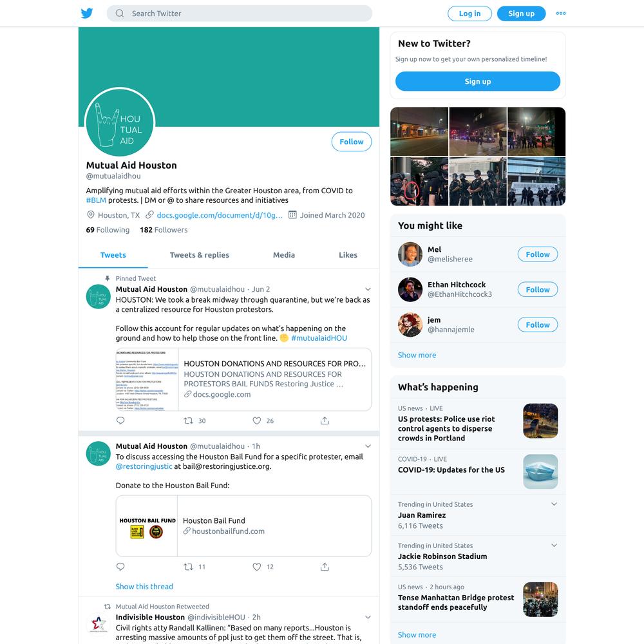Retweet the Houston Bail Fund tweet
This screenshot has height=644, width=644.
coord(188,567)
